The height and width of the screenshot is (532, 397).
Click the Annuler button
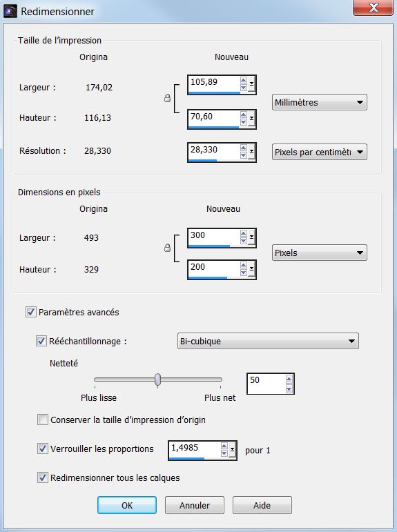pos(195,505)
